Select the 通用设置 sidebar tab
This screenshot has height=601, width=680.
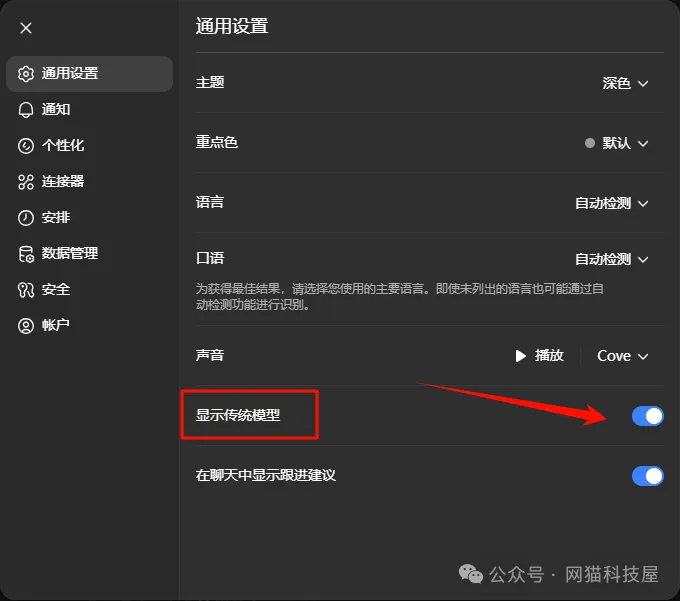89,74
